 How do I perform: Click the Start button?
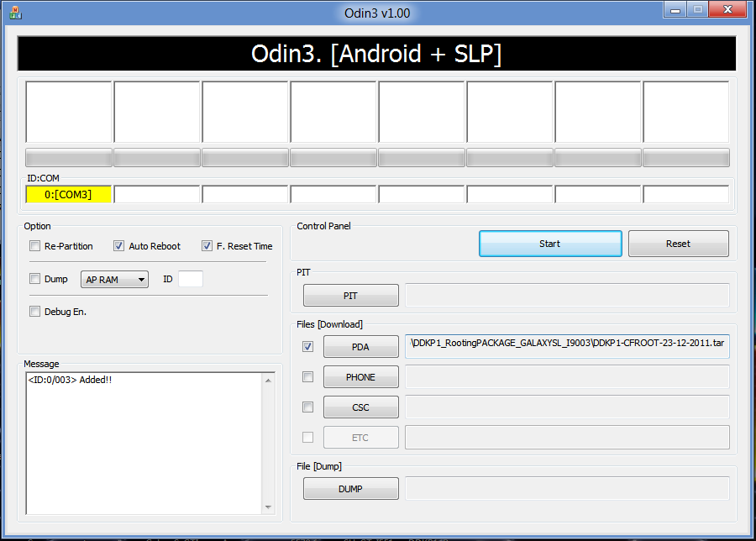[x=550, y=244]
